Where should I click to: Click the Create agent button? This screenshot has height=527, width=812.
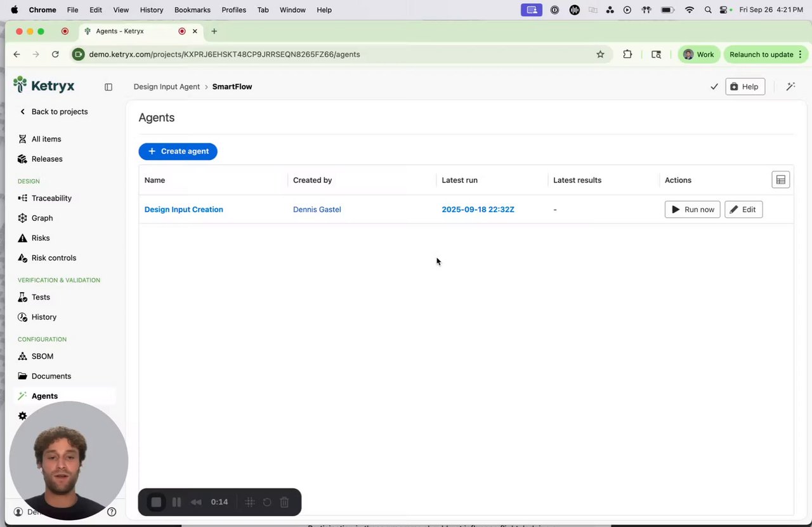(x=178, y=151)
